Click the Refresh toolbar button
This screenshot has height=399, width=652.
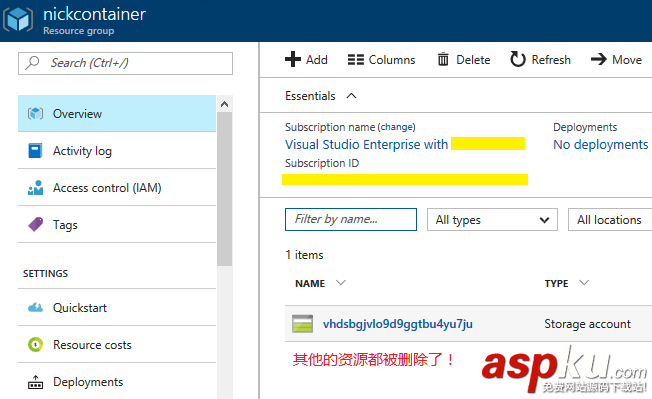(541, 59)
